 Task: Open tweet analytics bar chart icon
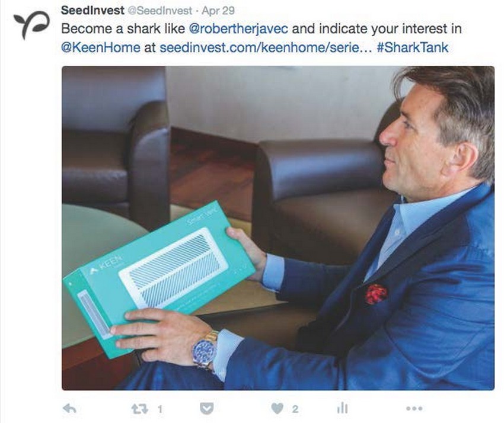(x=342, y=408)
